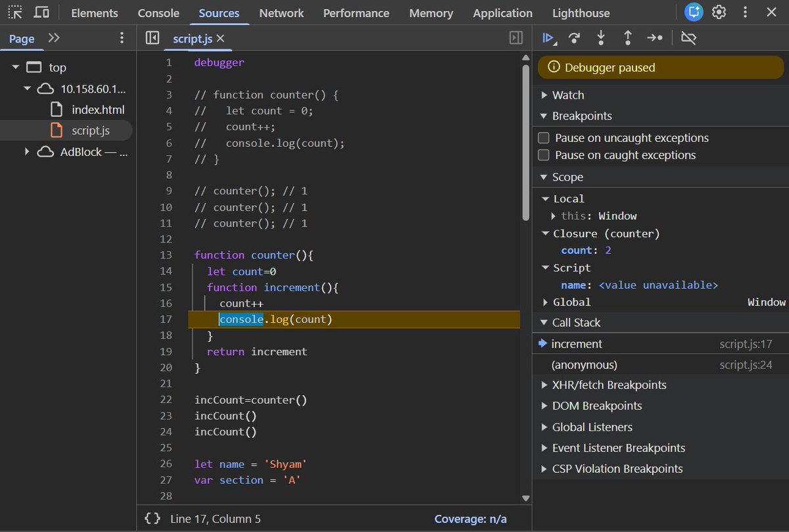Expand CSP Violation Breakpoints
This screenshot has width=789, height=532.
544,469
